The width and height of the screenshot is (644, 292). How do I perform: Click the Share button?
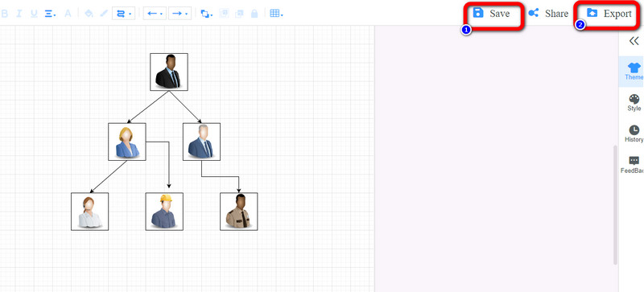point(548,14)
